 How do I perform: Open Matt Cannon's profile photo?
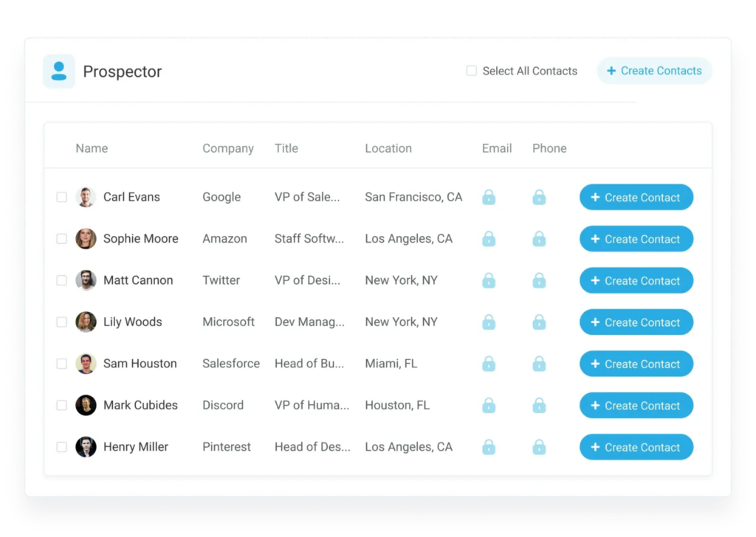86,280
